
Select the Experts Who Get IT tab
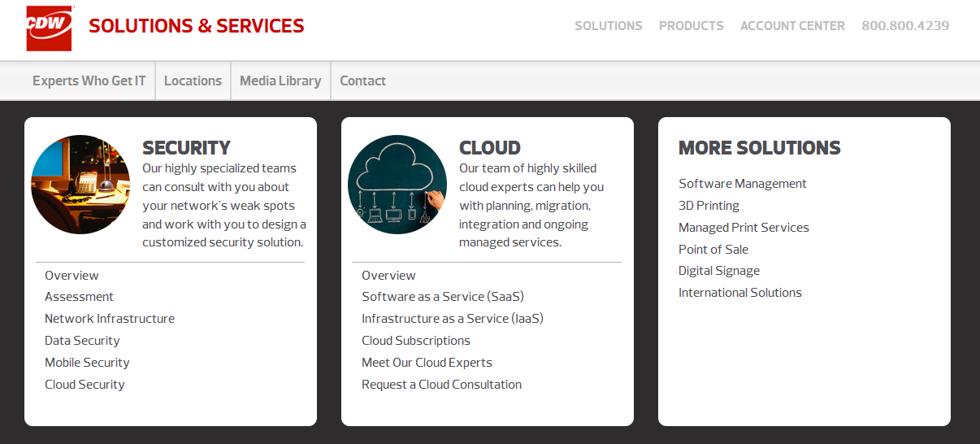point(89,81)
